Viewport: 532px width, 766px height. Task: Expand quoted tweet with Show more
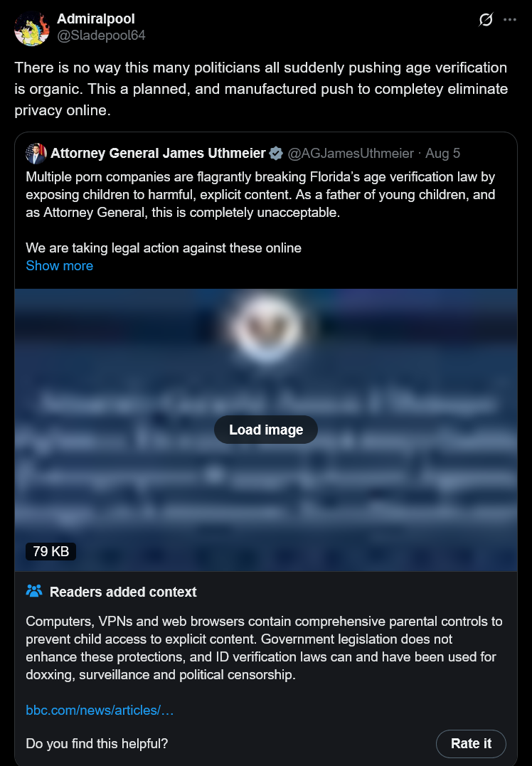60,266
